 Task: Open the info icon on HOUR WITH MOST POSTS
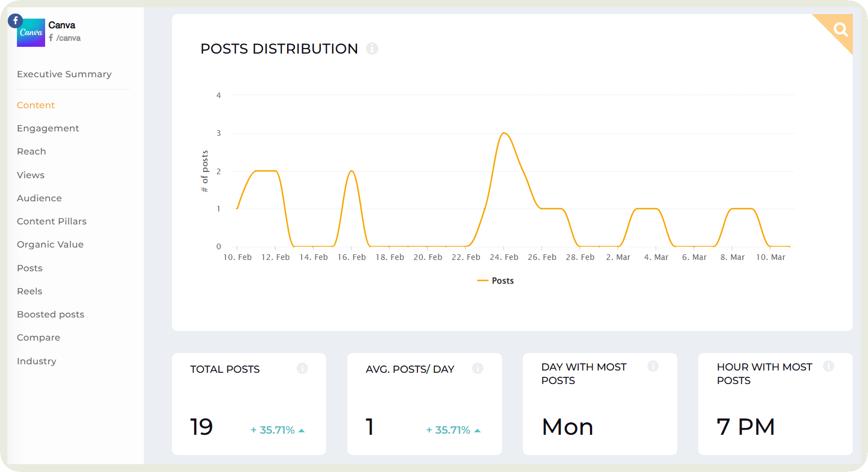pyautogui.click(x=829, y=366)
